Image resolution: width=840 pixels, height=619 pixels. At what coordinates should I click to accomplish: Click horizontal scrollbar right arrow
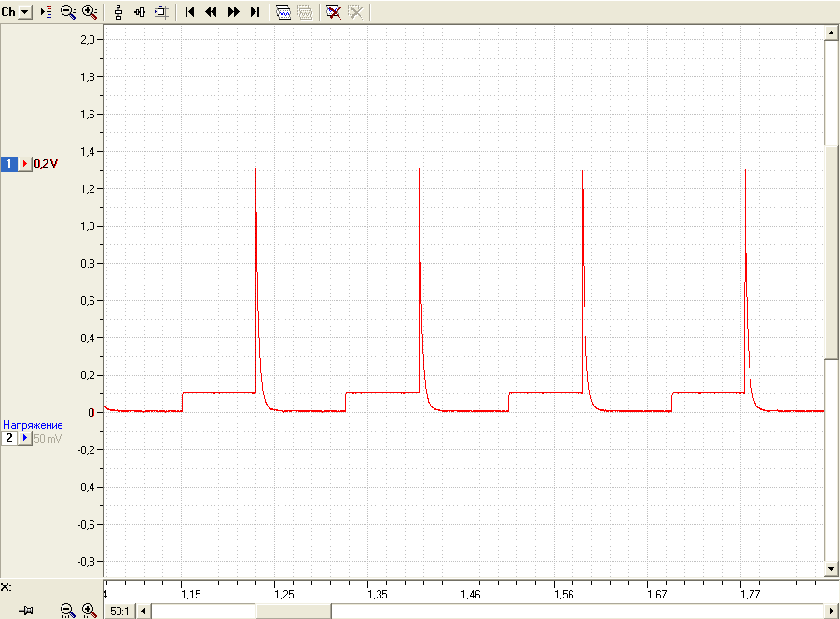click(831, 611)
